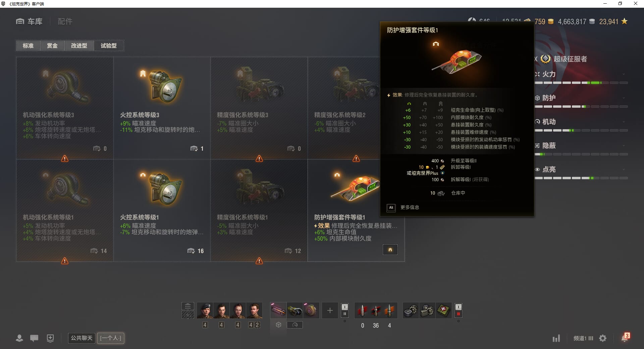This screenshot has width=644, height=349.
Task: Click the repair kit consumable icon
Action: (x=410, y=310)
